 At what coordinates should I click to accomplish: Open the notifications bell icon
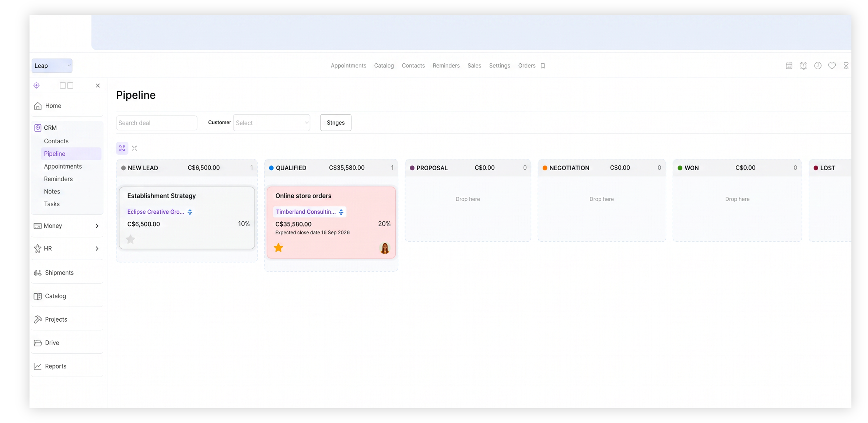point(803,66)
